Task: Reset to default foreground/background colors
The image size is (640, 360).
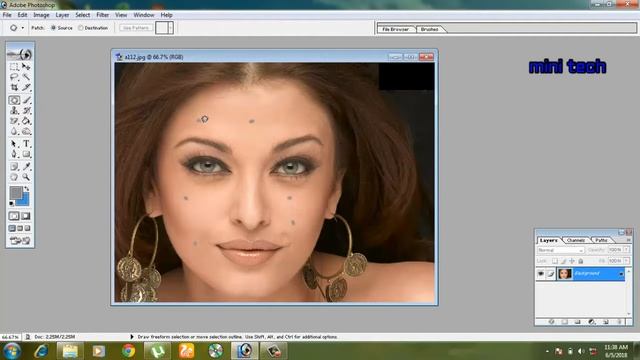Action: [x=11, y=203]
